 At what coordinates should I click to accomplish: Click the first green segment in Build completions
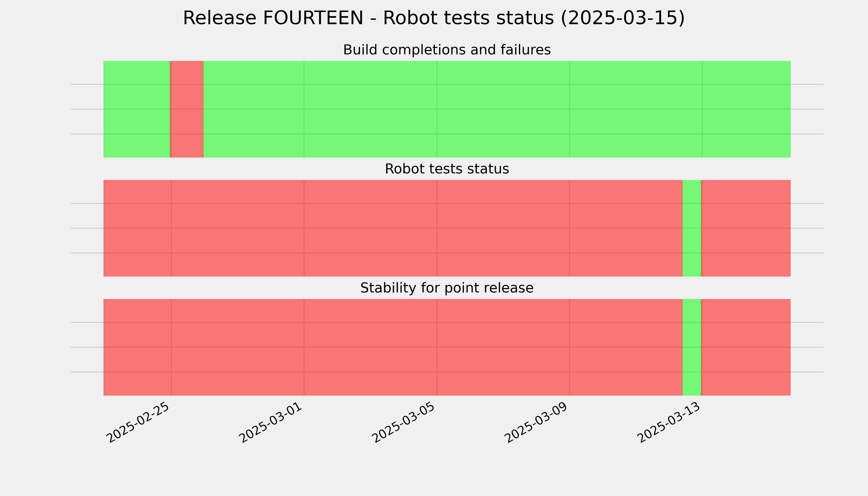[x=137, y=109]
